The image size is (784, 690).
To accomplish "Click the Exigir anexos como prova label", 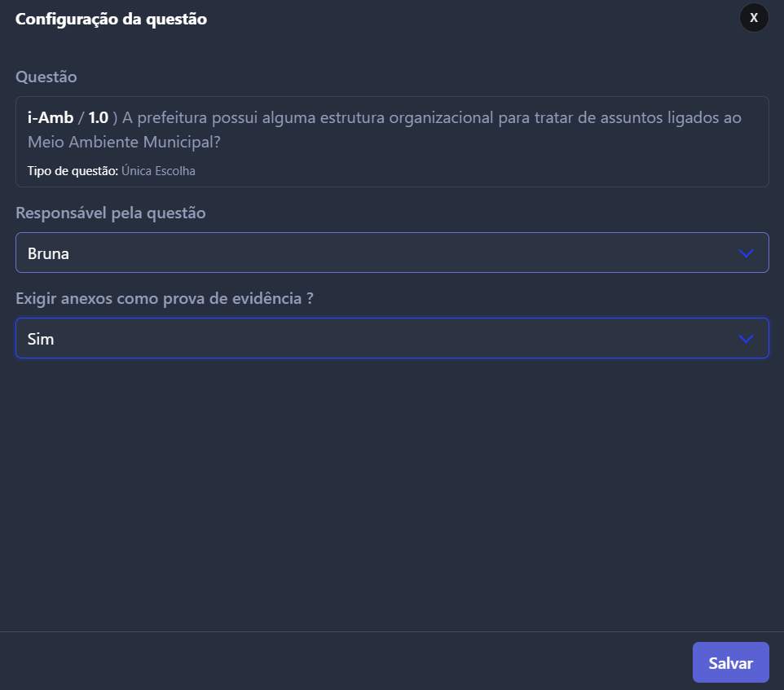I will [165, 299].
